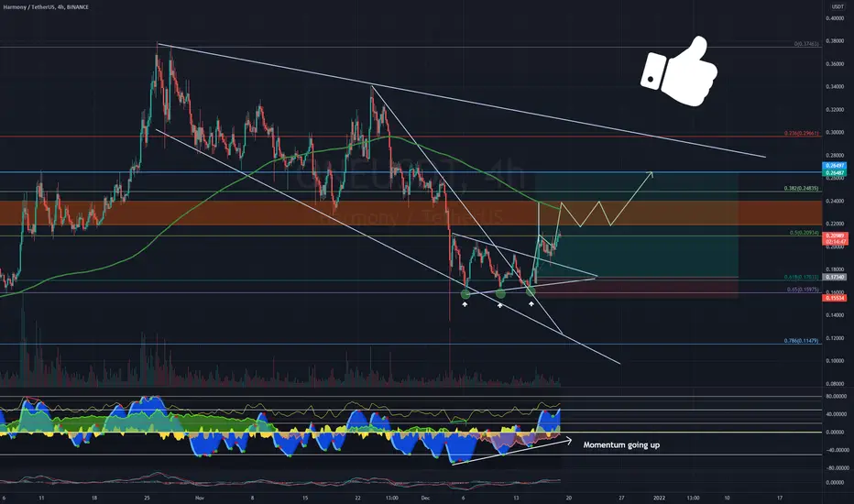The height and width of the screenshot is (504, 854).
Task: Click the '25' date on the time axis
Action: click(x=147, y=498)
